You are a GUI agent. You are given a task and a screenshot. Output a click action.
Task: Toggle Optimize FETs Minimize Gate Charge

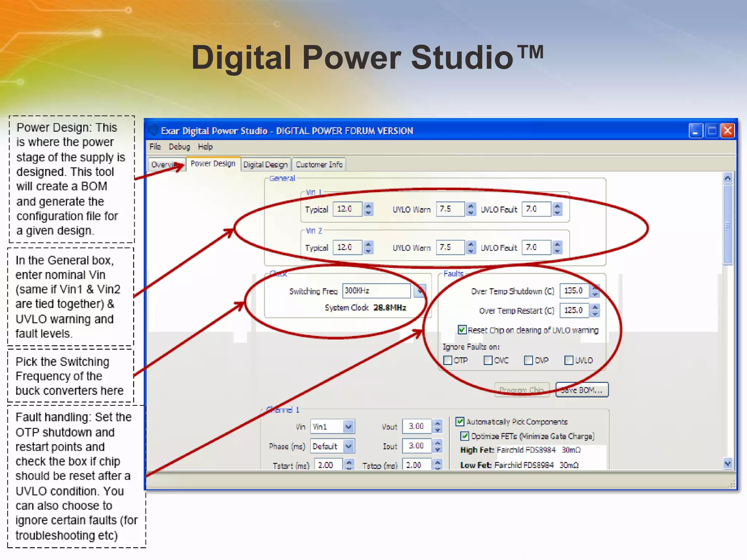[x=465, y=436]
